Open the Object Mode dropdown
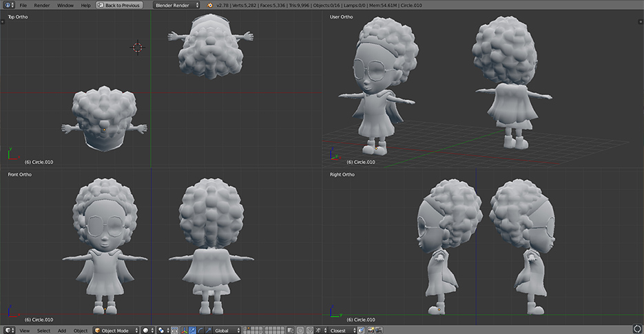 point(115,331)
